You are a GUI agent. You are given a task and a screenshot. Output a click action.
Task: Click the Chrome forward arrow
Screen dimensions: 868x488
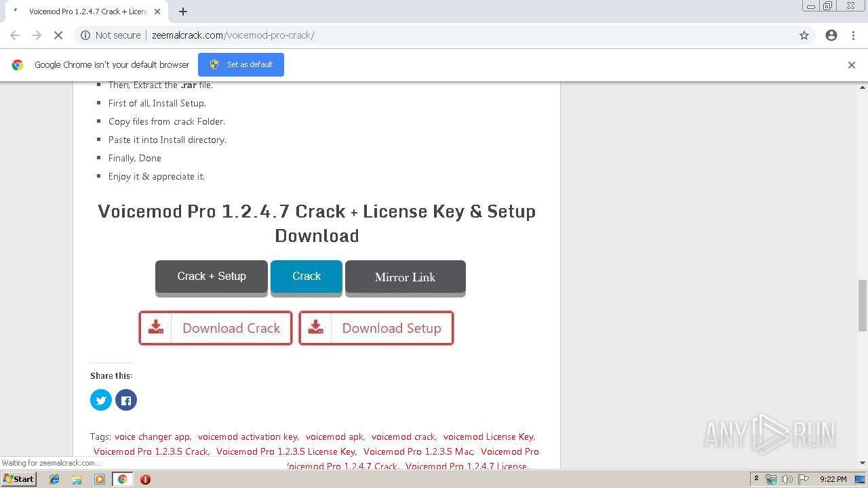coord(37,35)
